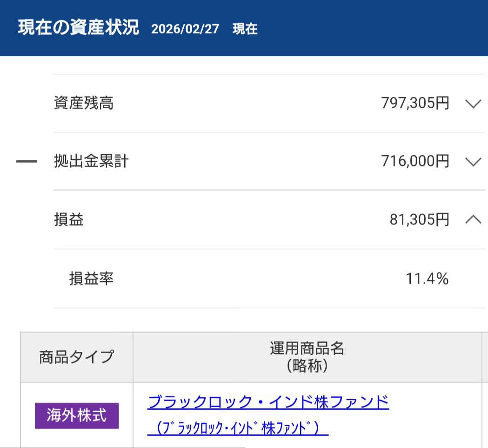
Task: Click the 81,305円 profit amount
Action: (419, 220)
